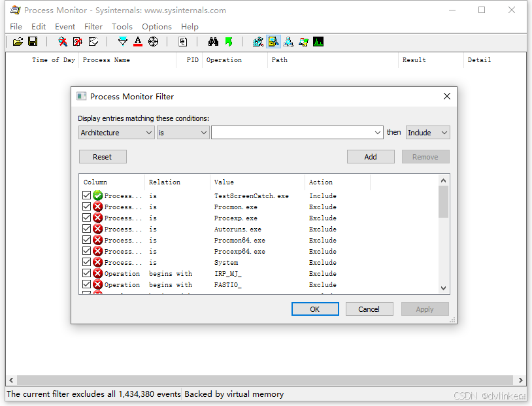The height and width of the screenshot is (406, 532).
Task: Click the Path column header
Action: click(x=333, y=60)
